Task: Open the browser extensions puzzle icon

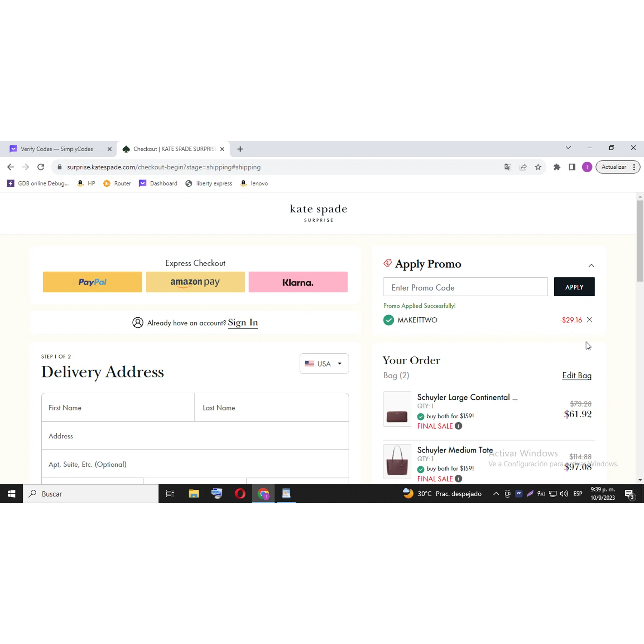Action: (557, 167)
